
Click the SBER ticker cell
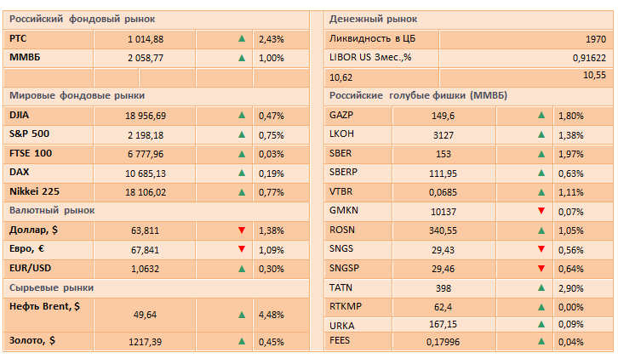click(x=340, y=153)
